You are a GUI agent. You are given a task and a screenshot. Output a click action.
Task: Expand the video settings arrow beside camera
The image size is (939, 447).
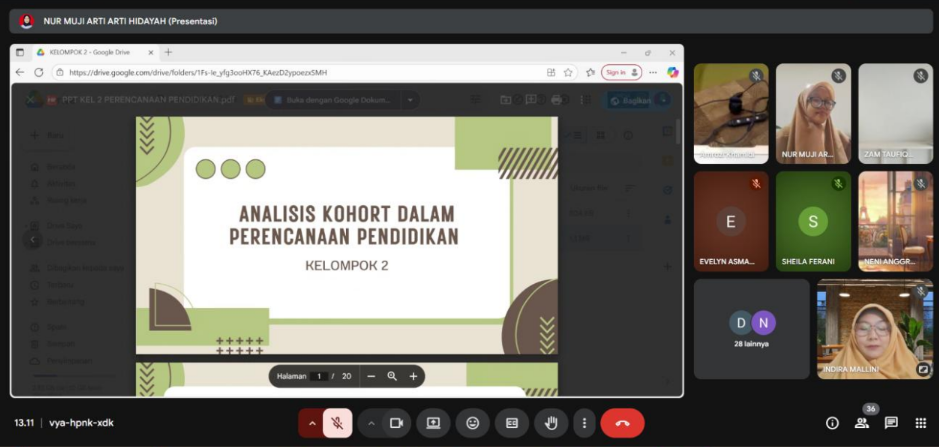371,423
